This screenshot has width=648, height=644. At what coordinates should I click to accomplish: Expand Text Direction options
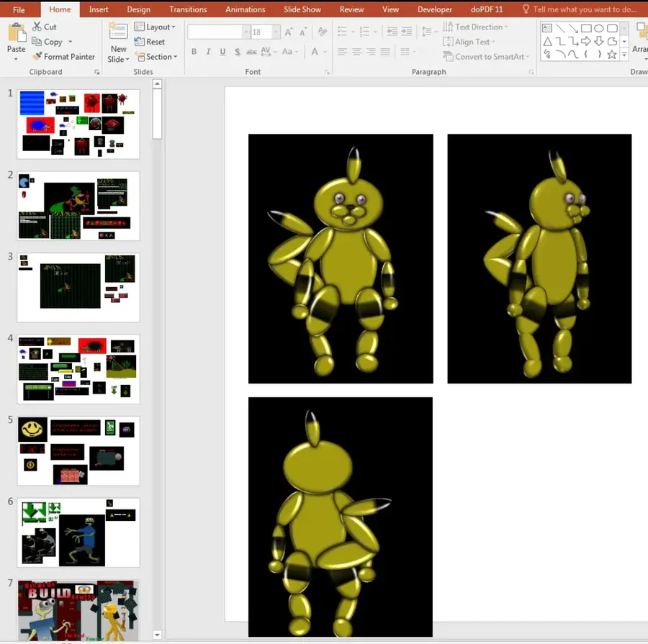[x=475, y=27]
